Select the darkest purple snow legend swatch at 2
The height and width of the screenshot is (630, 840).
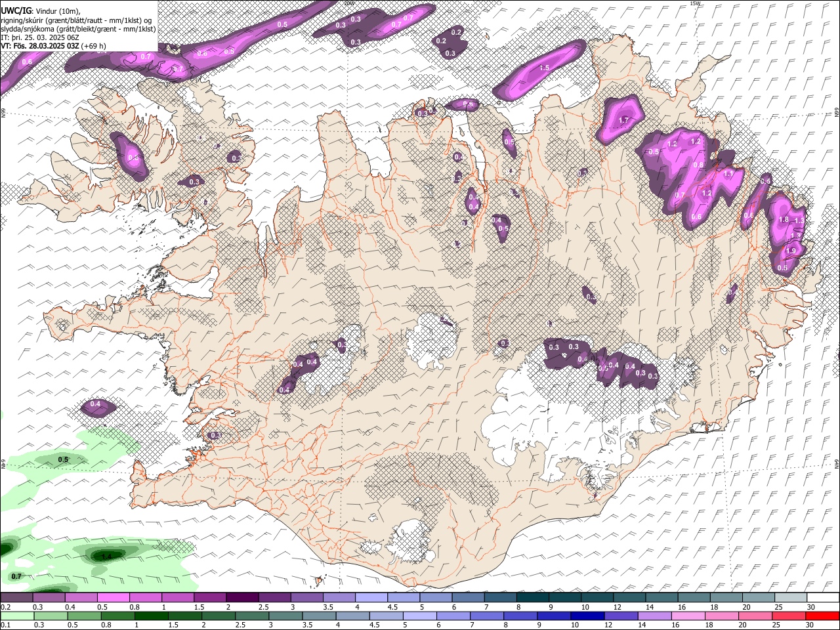241,597
